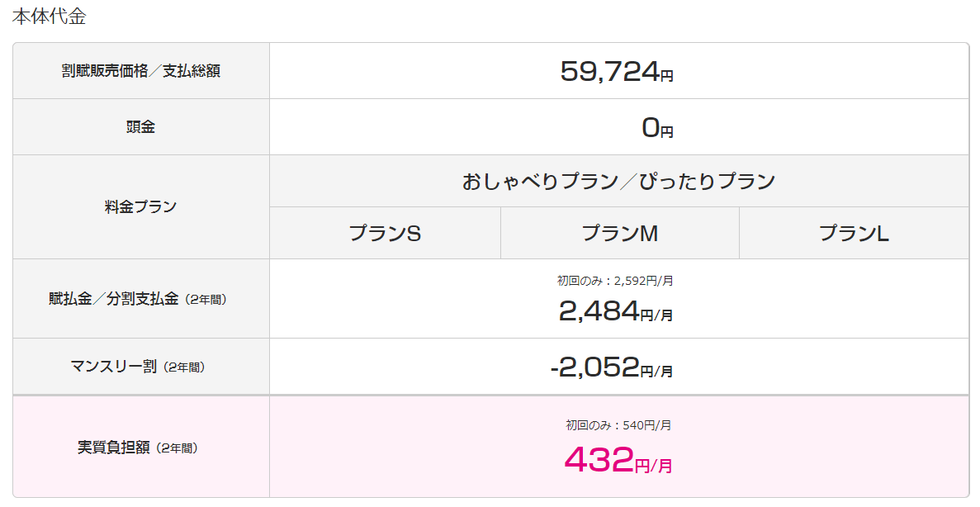
Task: Click the pink 432円/月 amount
Action: click(618, 460)
